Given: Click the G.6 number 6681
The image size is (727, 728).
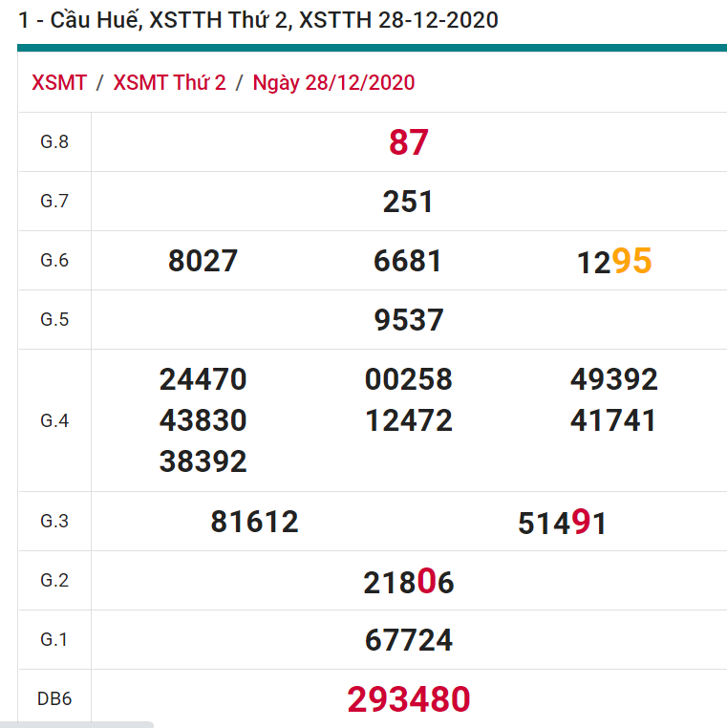Looking at the screenshot, I should tap(408, 261).
